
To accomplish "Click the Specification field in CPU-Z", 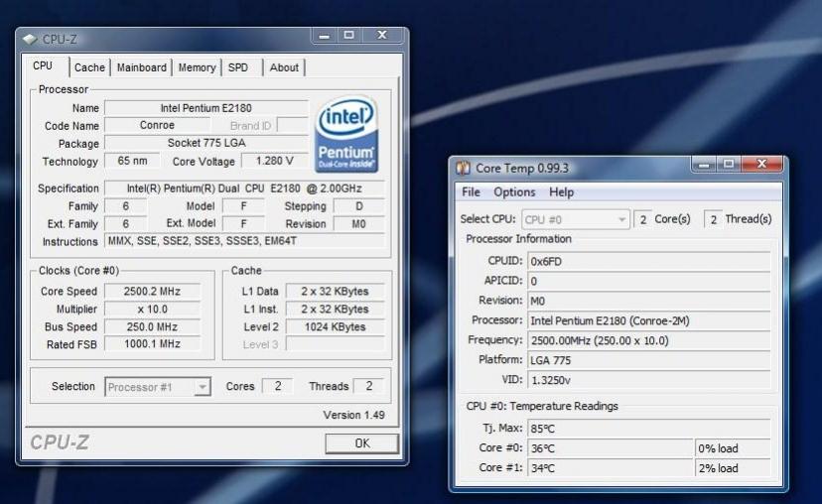I will pos(244,189).
